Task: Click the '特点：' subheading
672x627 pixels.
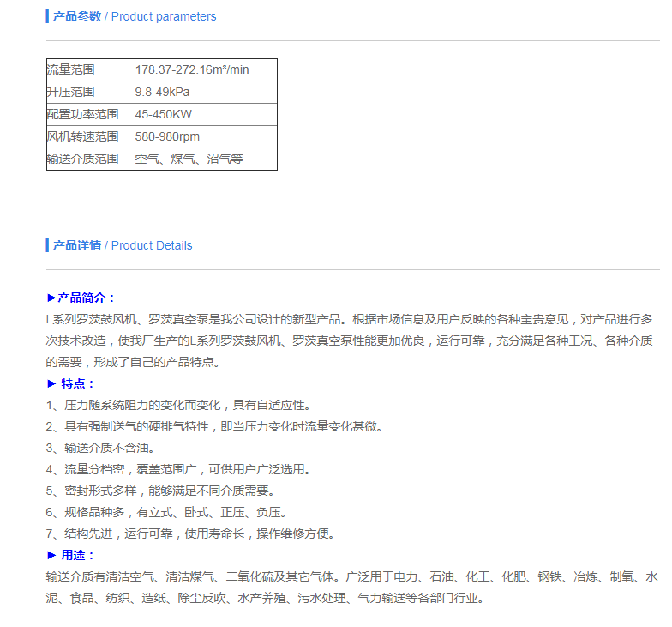Action: point(70,383)
